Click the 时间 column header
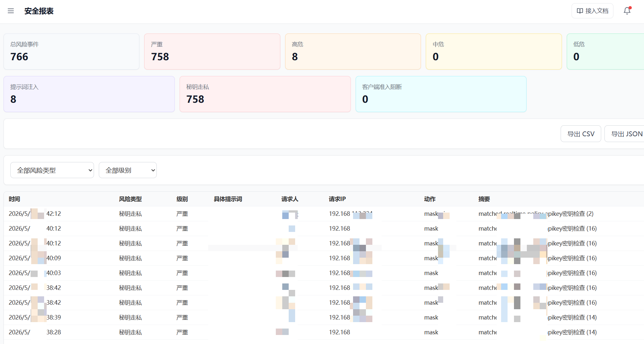 click(14, 199)
